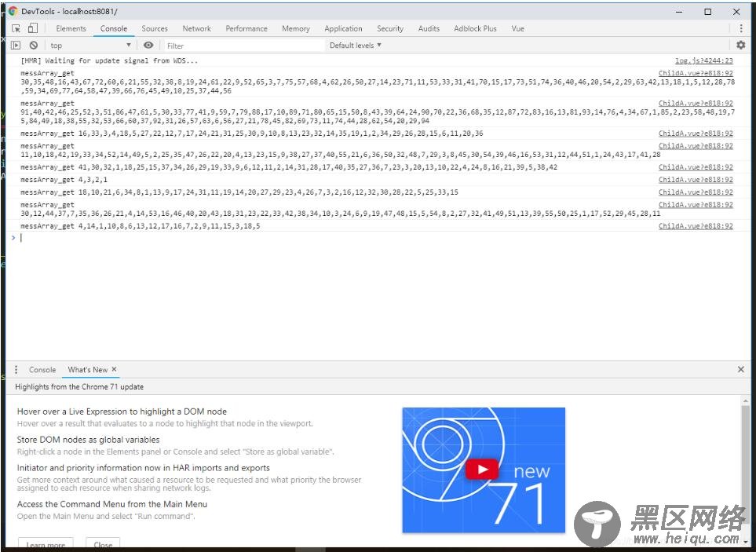756x552 pixels.
Task: Open source link log.js?4244:23
Action: point(704,60)
